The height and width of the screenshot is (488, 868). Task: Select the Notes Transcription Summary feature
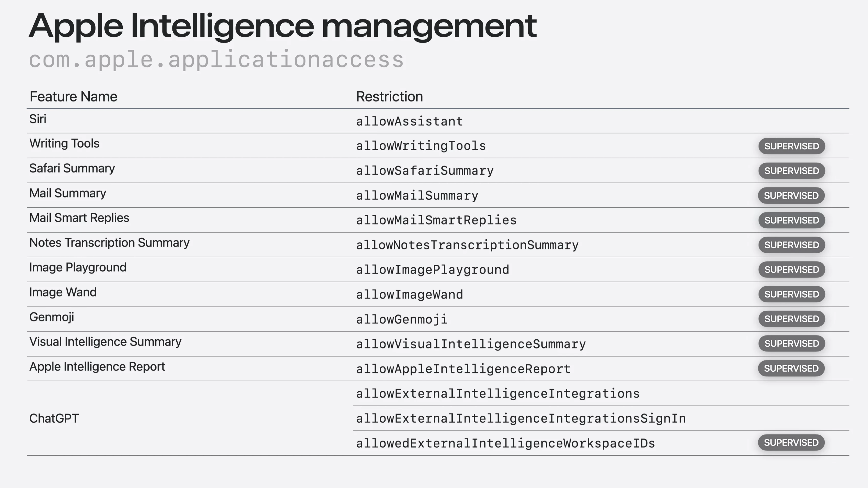pyautogui.click(x=109, y=243)
